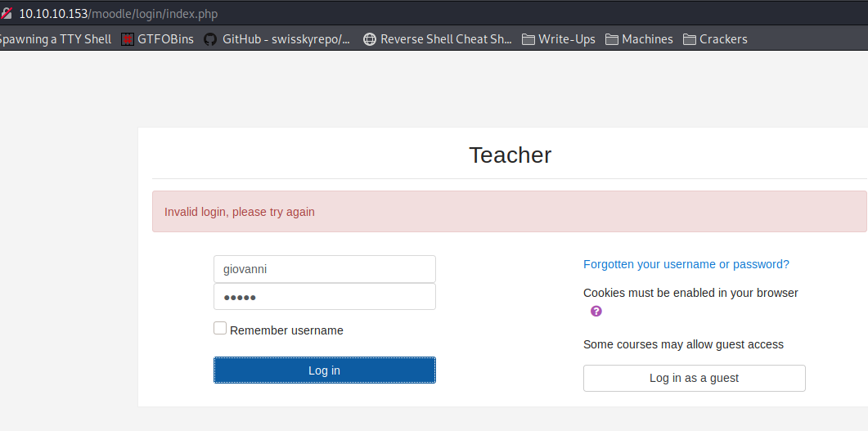The width and height of the screenshot is (868, 431).
Task: Click the purple cookies help icon
Action: point(596,311)
